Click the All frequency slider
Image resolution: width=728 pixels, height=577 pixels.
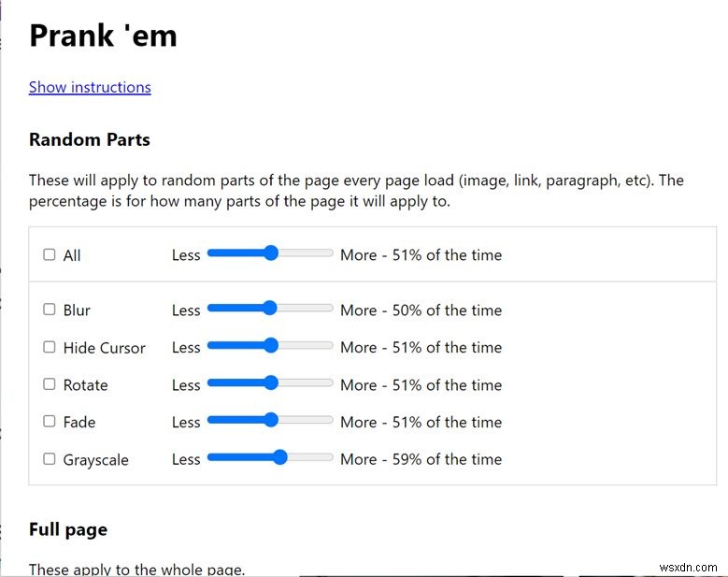pos(270,253)
